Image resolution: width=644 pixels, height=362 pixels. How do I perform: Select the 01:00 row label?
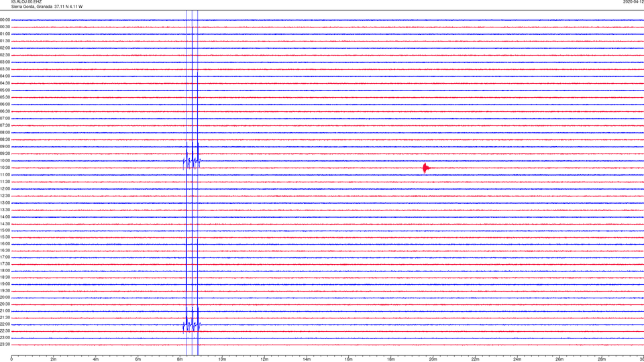pyautogui.click(x=5, y=34)
